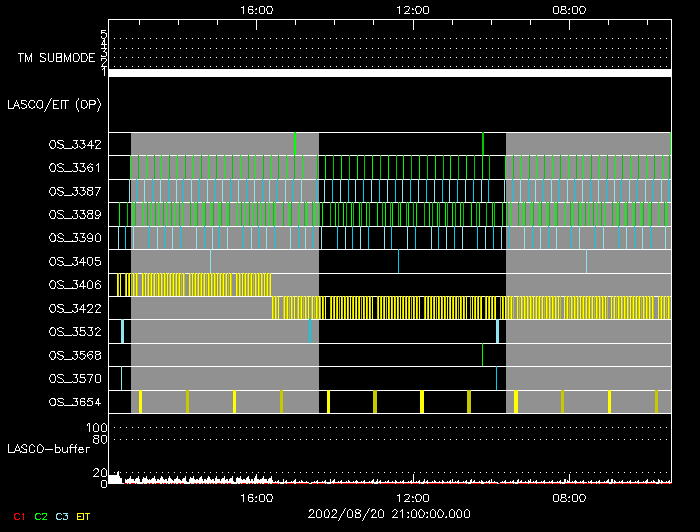Click the white TM SUBMODE level bar
Image resolution: width=700 pixels, height=532 pixels.
[389, 73]
